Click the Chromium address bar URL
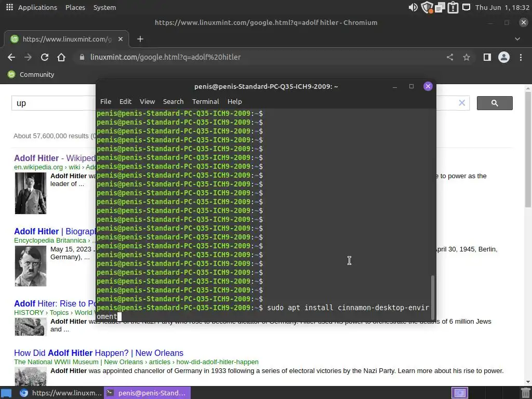The width and height of the screenshot is (532, 399). [165, 57]
